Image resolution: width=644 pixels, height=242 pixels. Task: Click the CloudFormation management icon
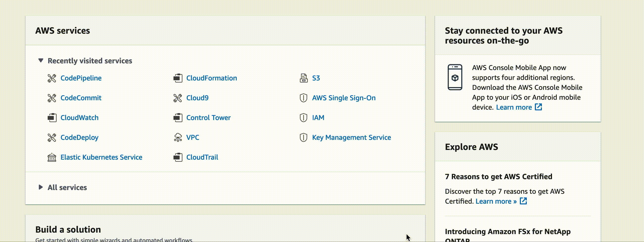point(178,78)
